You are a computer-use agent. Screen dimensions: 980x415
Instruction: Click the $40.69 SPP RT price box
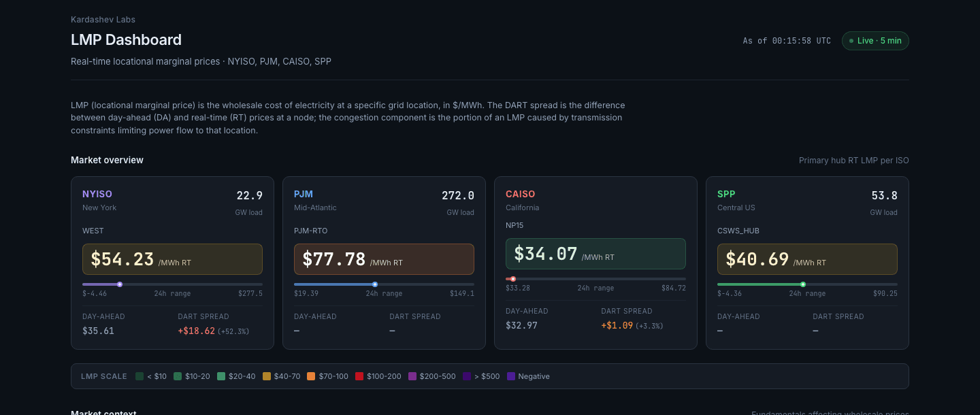(x=807, y=259)
